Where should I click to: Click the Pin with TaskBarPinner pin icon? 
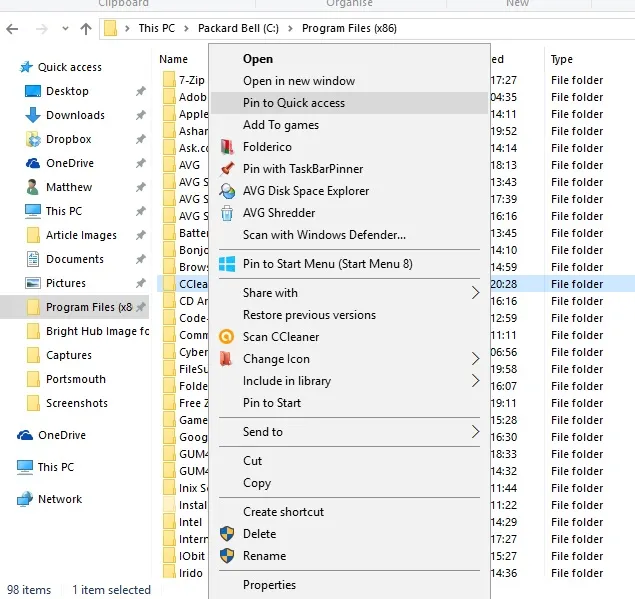[227, 169]
